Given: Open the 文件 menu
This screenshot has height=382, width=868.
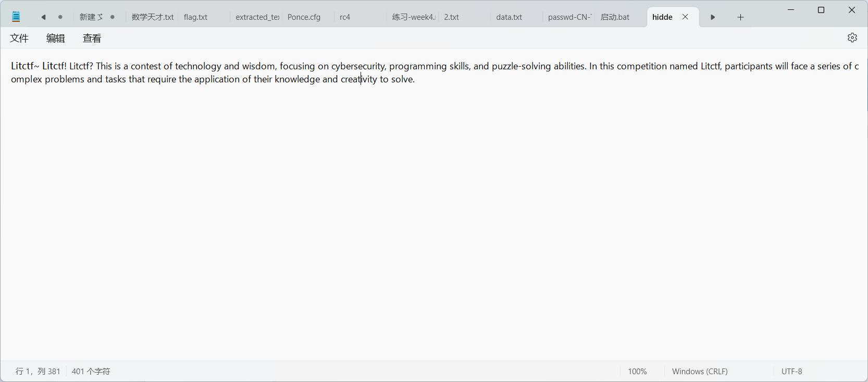Looking at the screenshot, I should point(19,38).
